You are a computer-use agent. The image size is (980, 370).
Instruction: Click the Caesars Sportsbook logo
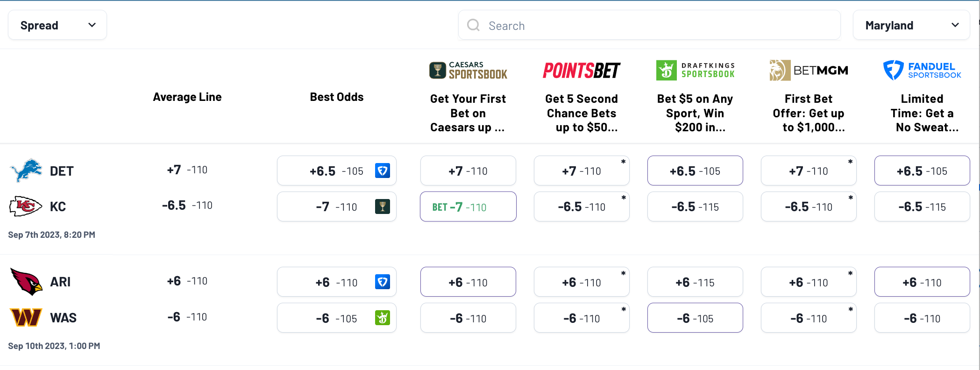point(468,71)
